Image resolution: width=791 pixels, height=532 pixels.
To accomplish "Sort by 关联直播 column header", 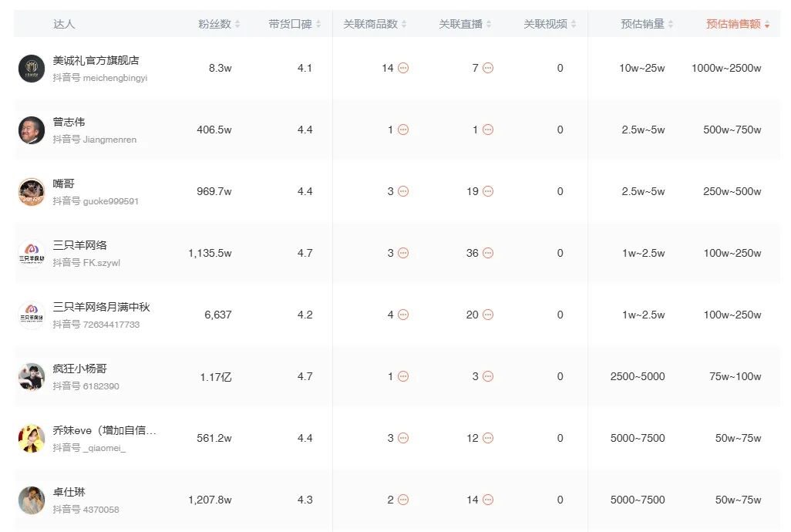I will coord(465,24).
